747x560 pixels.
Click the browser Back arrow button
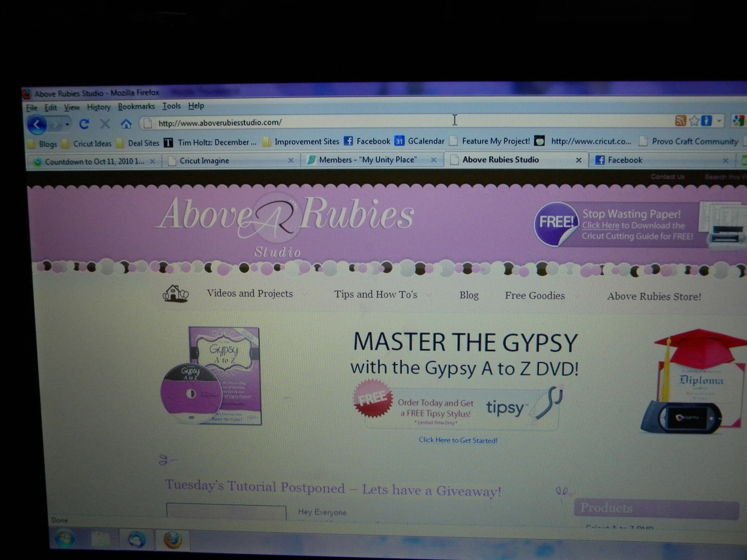click(37, 125)
